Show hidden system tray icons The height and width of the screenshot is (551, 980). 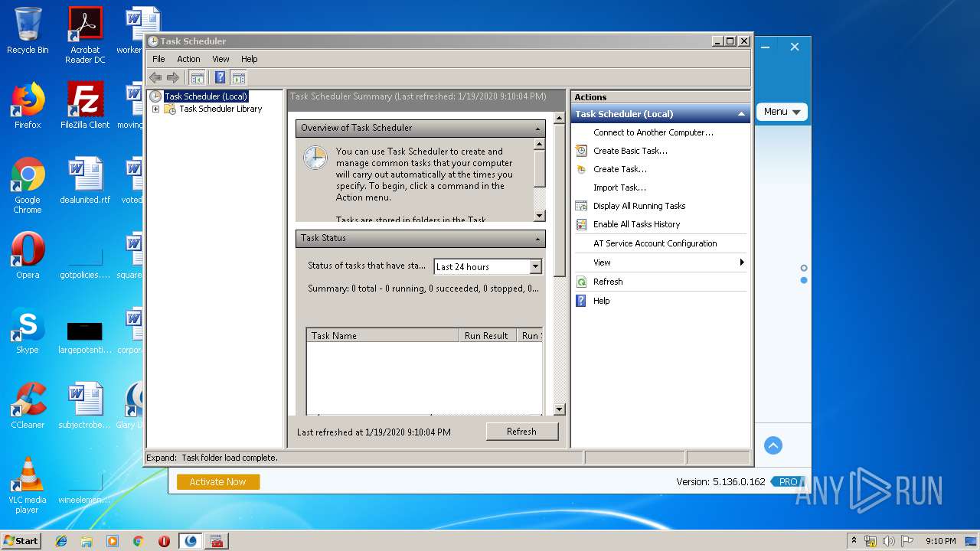tap(854, 541)
